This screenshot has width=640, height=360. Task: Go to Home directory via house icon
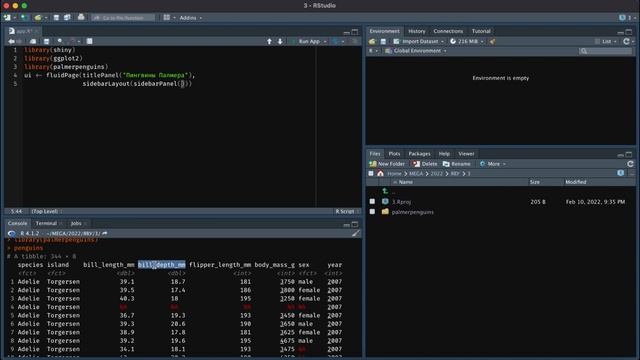380,173
